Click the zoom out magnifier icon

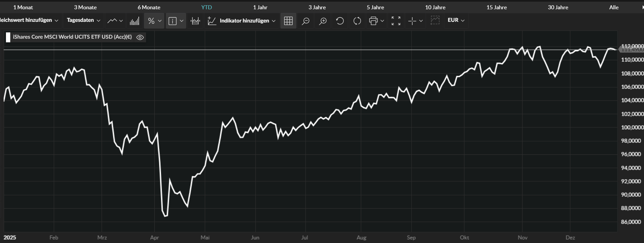coord(305,21)
